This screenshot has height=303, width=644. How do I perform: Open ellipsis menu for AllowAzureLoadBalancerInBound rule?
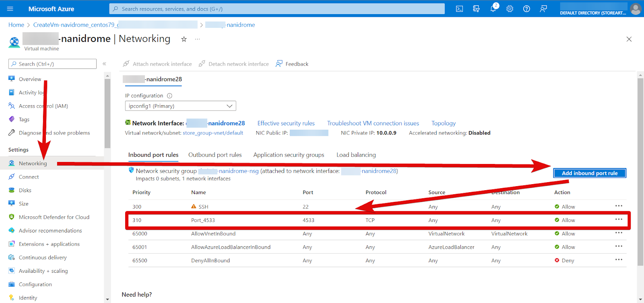[619, 246]
